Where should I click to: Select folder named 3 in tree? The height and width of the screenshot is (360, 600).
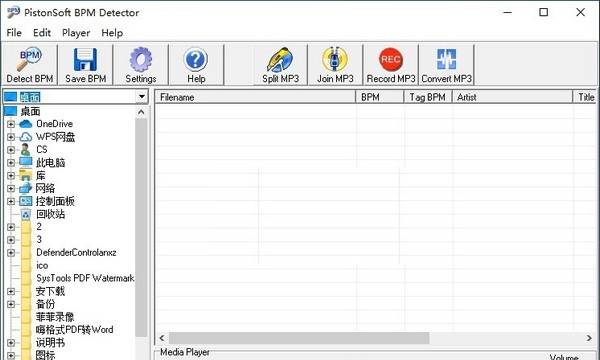coord(39,239)
